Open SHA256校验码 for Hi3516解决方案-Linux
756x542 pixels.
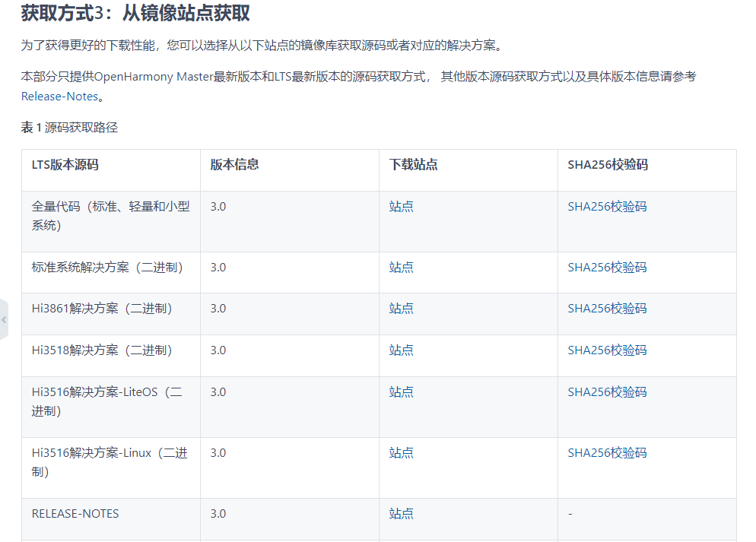click(607, 452)
